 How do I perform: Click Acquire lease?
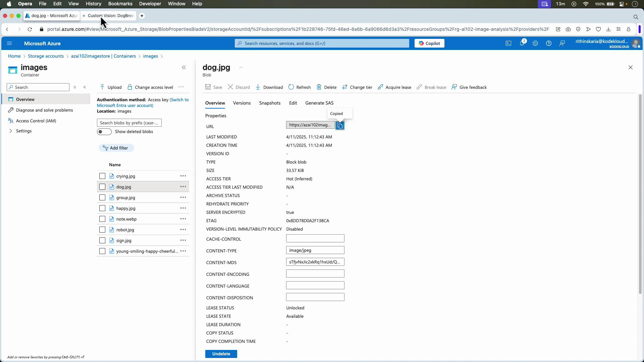(x=394, y=87)
